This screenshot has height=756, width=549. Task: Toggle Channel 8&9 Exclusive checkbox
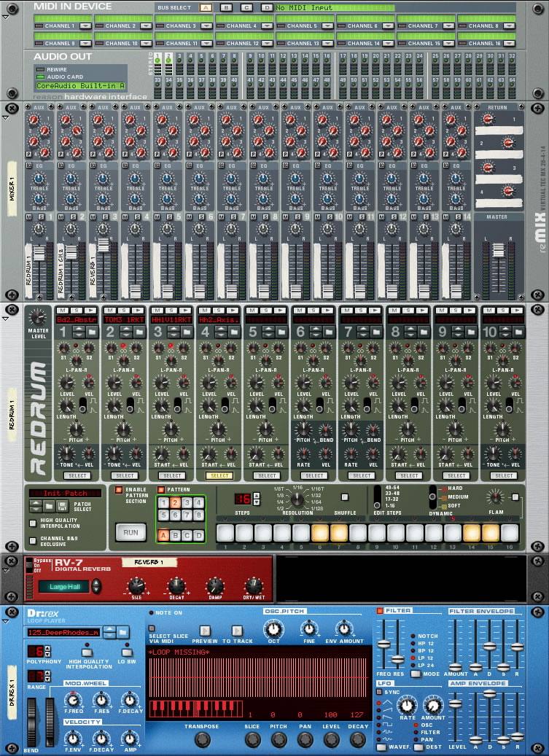33,540
